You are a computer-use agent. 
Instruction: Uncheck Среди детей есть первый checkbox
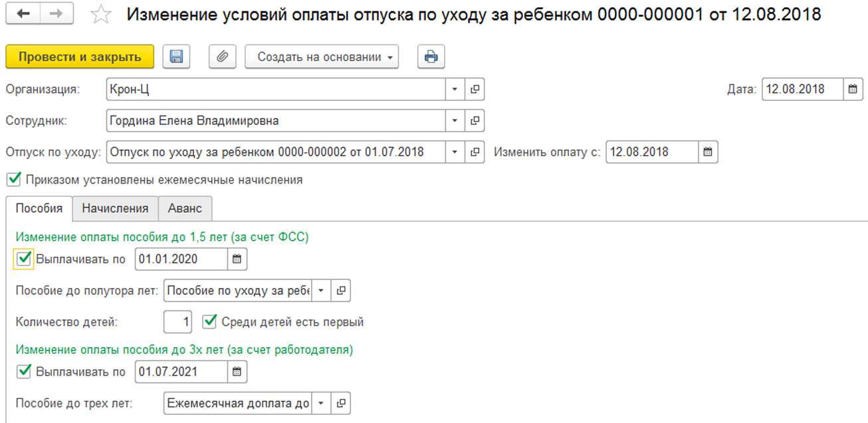[209, 322]
